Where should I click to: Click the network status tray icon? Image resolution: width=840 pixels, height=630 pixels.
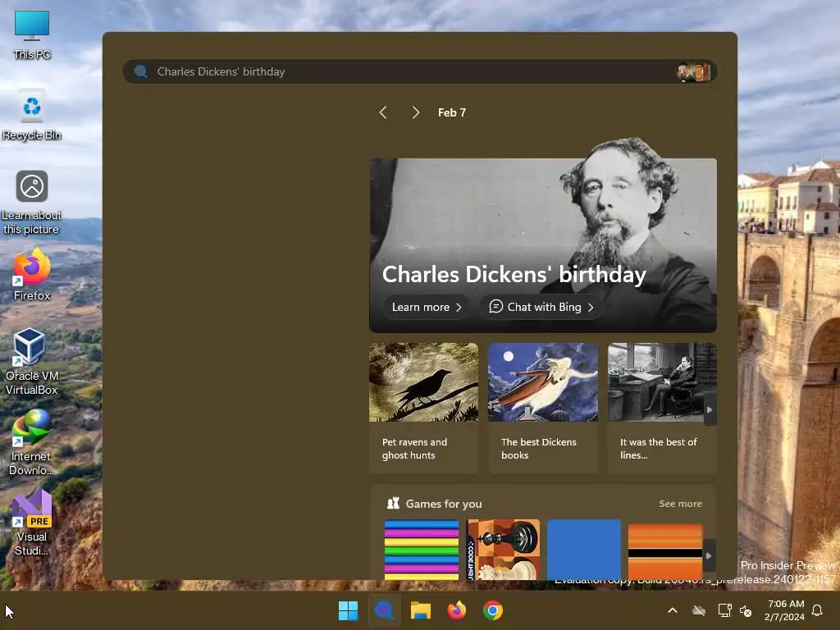pos(724,610)
